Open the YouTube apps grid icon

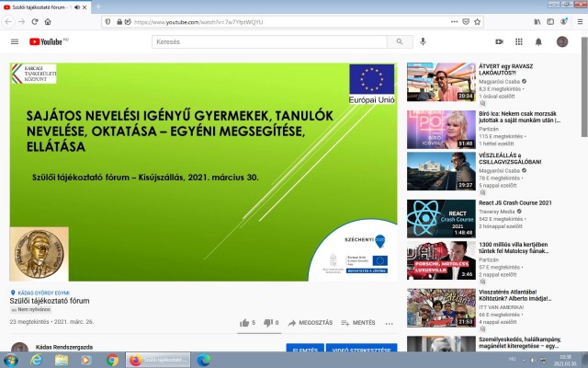[519, 41]
